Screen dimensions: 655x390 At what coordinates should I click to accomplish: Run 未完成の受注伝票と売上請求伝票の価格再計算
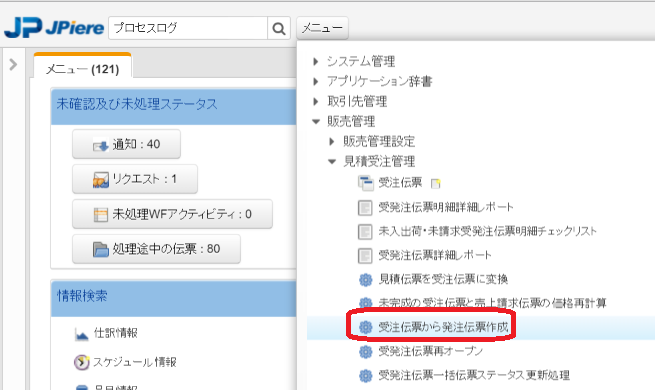492,303
